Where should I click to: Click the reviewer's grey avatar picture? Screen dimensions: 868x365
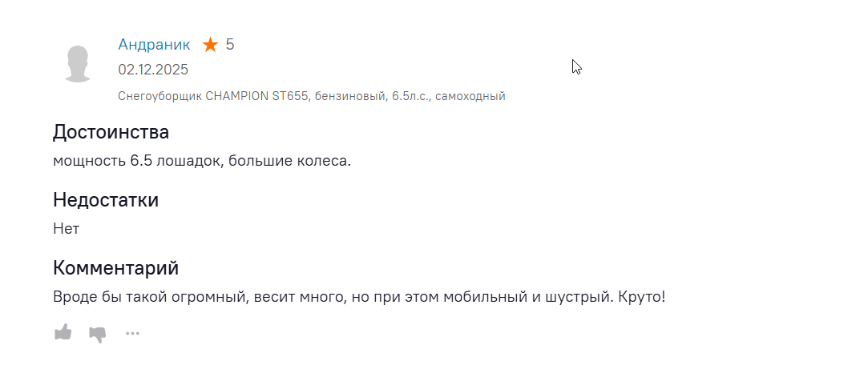(78, 64)
